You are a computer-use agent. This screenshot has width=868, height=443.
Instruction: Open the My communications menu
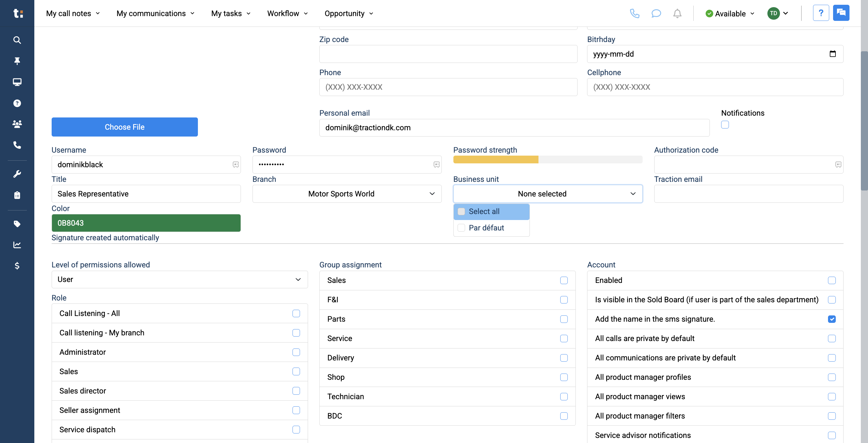(x=151, y=13)
